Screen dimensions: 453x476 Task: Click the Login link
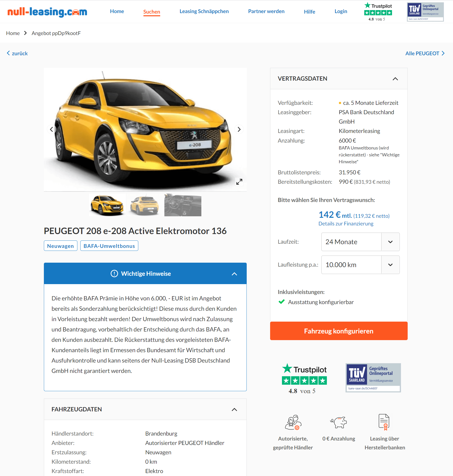coord(341,11)
